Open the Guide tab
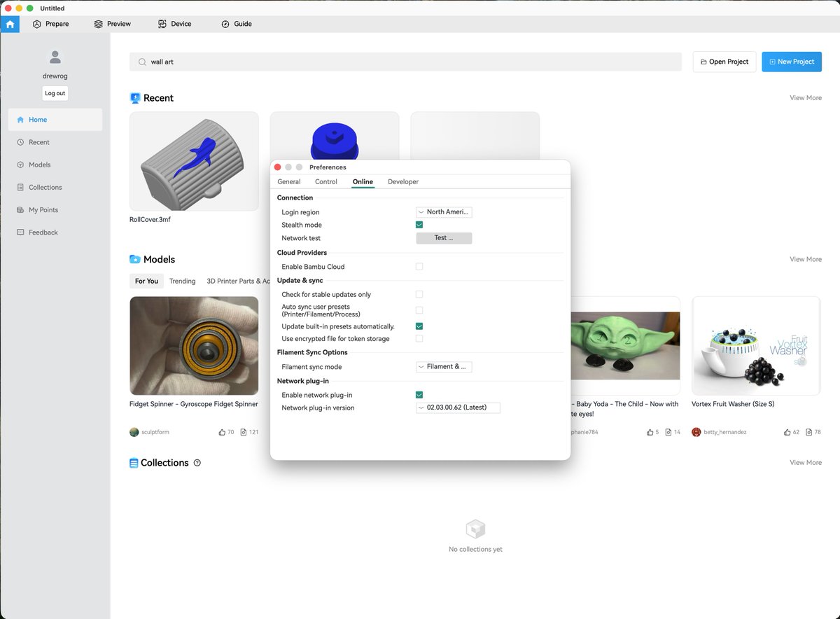Image resolution: width=840 pixels, height=619 pixels. point(236,24)
